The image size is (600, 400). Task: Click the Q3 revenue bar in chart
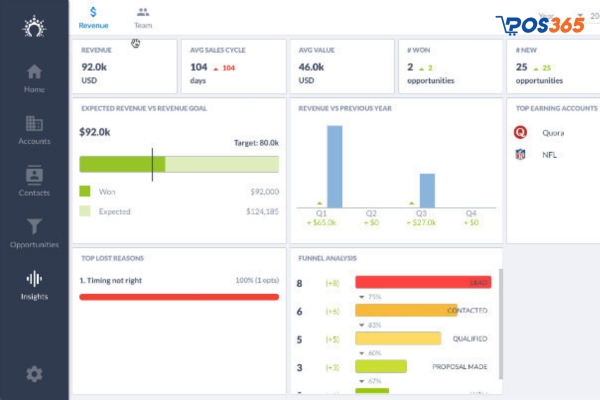[x=427, y=189]
